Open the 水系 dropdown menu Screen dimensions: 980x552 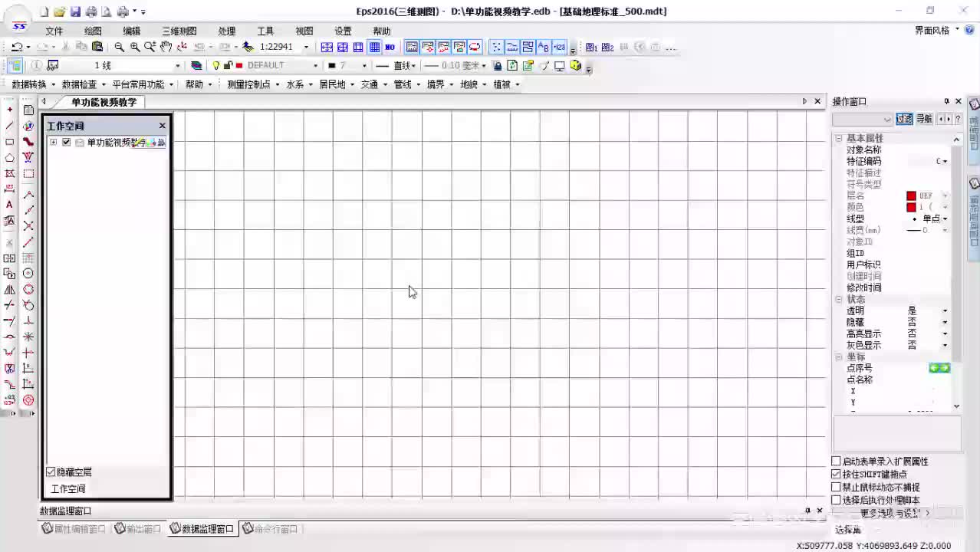coord(300,84)
